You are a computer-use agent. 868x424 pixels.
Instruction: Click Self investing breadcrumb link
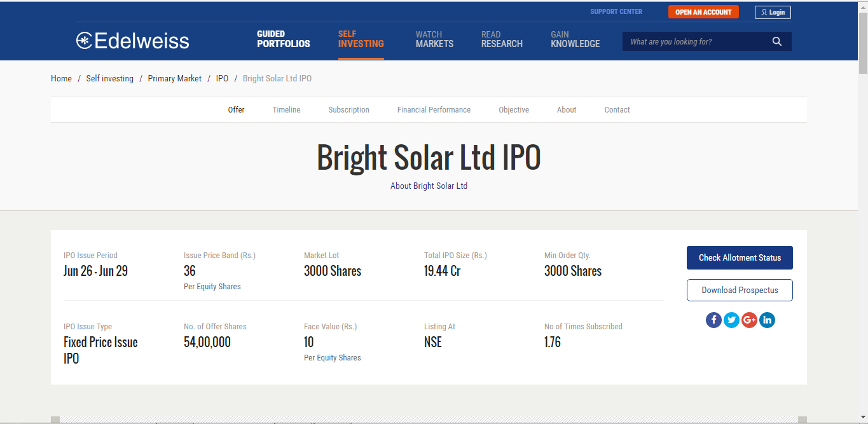[x=110, y=79]
